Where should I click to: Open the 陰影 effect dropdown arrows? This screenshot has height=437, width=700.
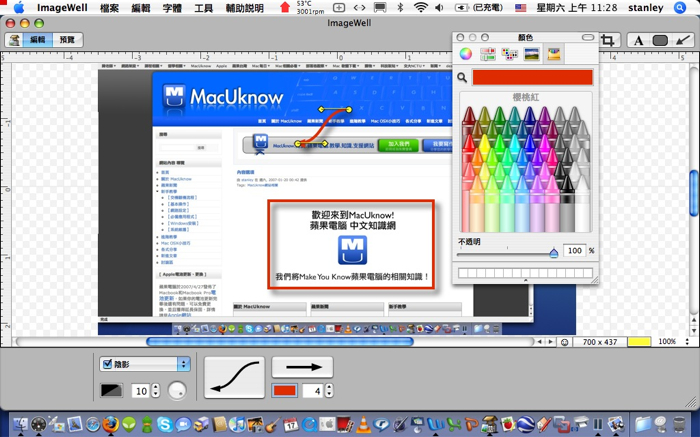[183, 364]
